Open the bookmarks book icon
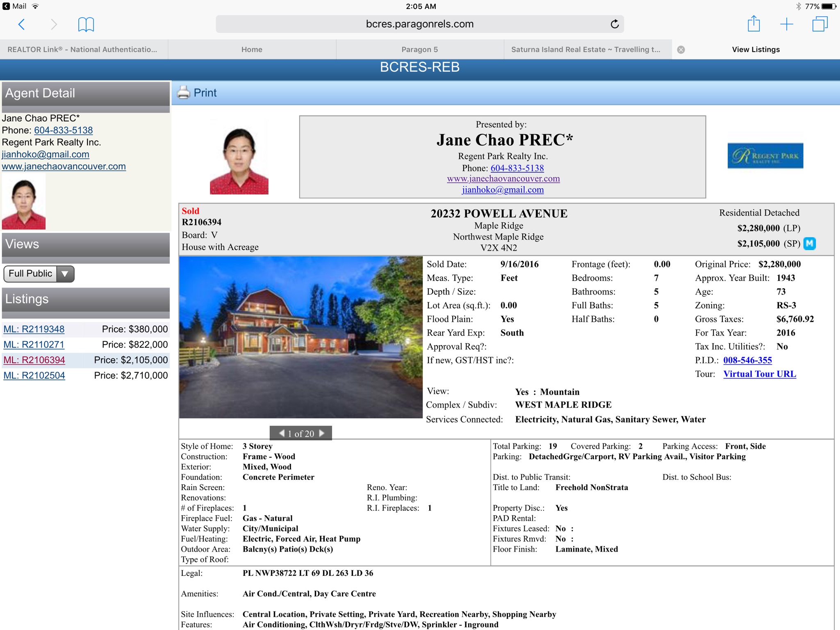The image size is (840, 630). 86,24
